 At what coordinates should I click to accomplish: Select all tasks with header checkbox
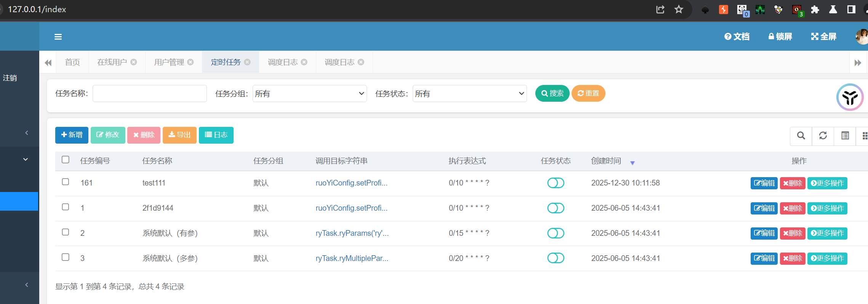[66, 160]
